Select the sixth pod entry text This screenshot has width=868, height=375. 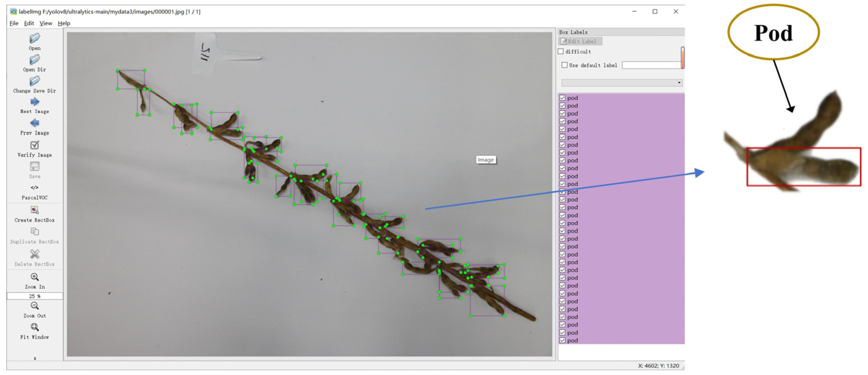572,137
